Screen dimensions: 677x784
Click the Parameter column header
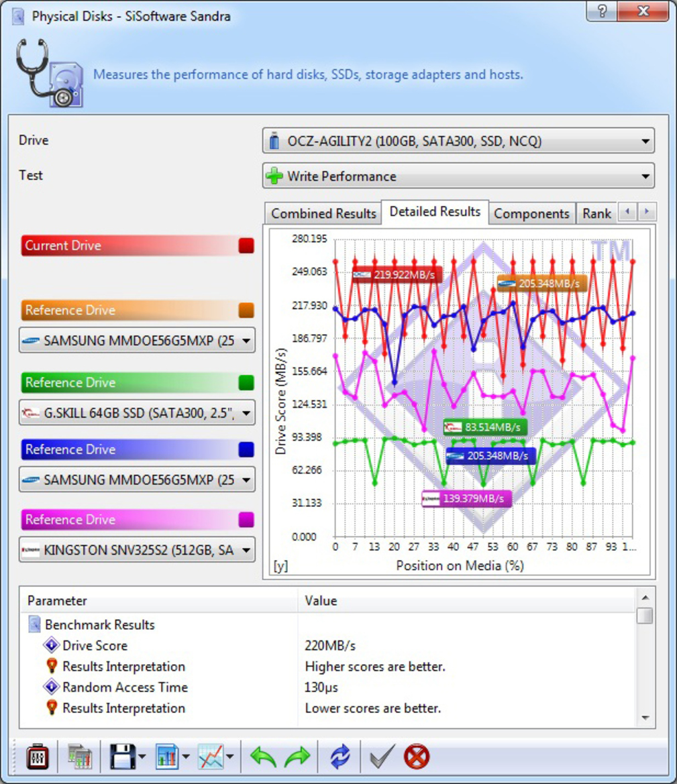tap(160, 600)
